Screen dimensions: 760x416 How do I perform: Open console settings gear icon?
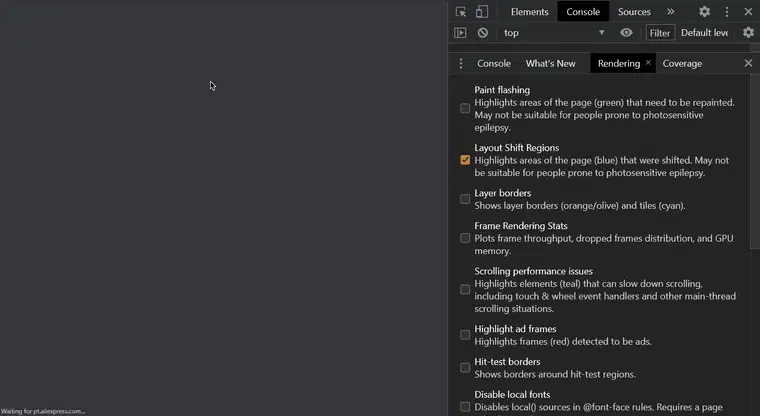point(748,32)
